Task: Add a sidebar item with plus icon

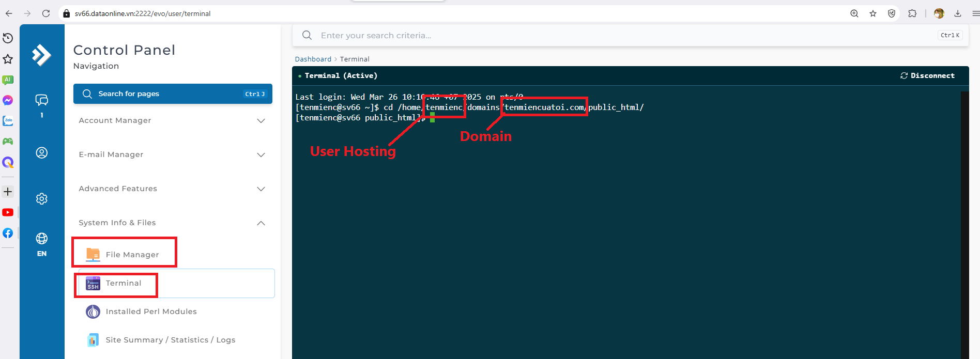Action: (8, 192)
